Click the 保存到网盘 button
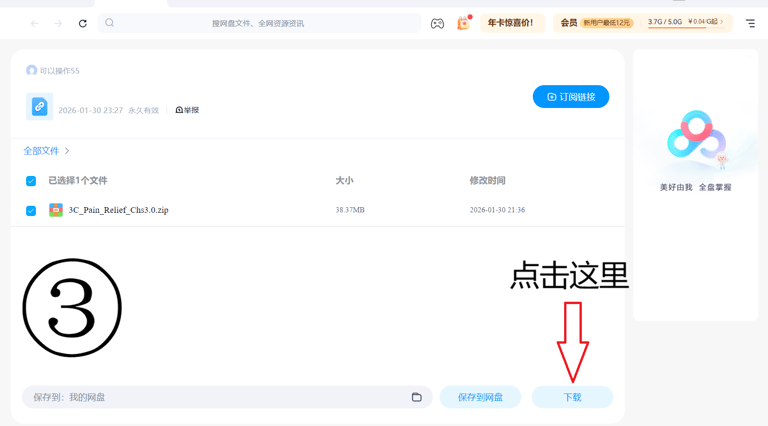The height and width of the screenshot is (426, 768). 480,397
